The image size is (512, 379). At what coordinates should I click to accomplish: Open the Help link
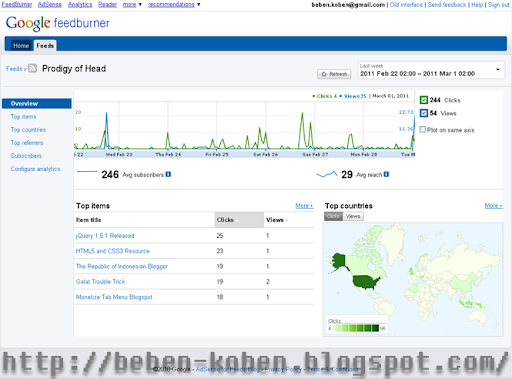tap(477, 5)
